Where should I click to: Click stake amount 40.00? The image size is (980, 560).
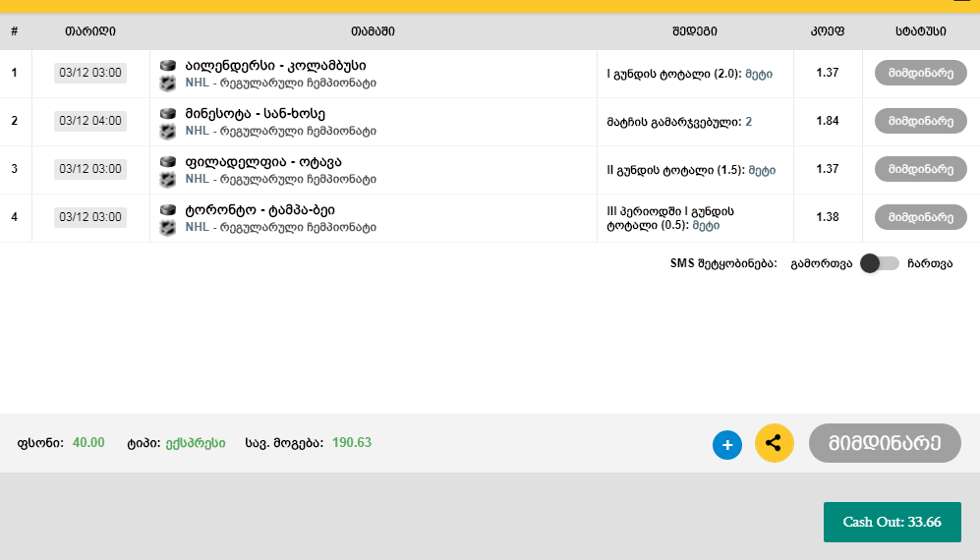click(x=88, y=442)
